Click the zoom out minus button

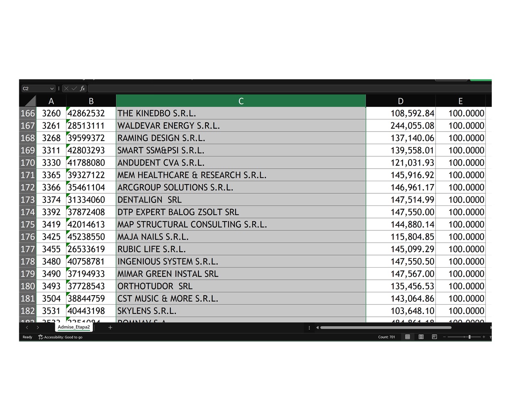coord(444,337)
